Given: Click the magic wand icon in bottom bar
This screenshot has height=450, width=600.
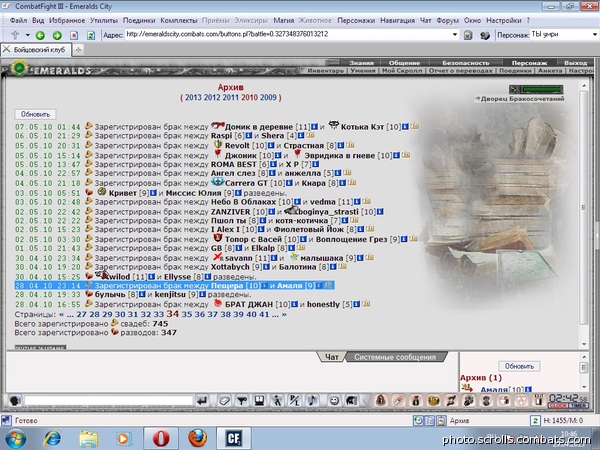Looking at the screenshot, I should [x=398, y=401].
